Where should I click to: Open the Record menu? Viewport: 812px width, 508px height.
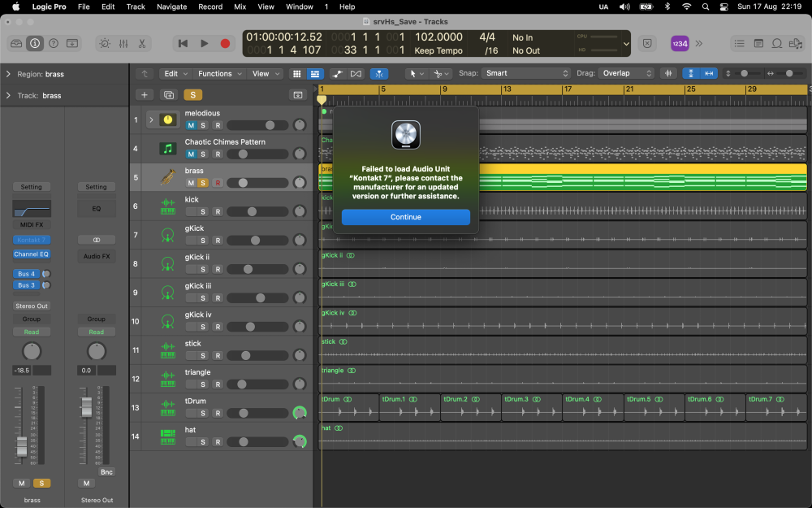210,7
